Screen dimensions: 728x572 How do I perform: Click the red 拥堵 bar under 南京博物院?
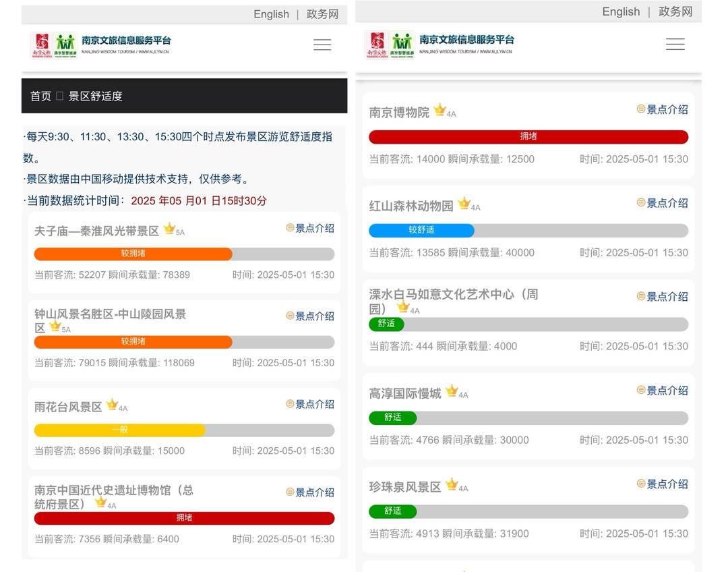pos(528,137)
